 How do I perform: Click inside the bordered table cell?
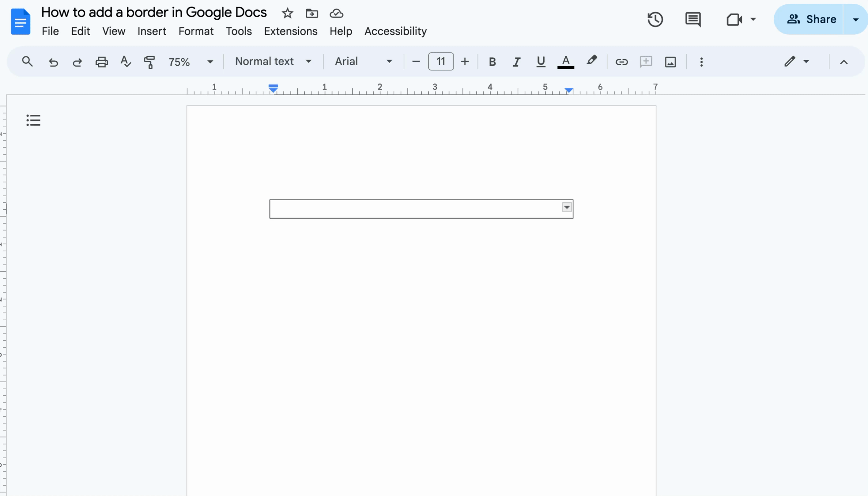421,209
